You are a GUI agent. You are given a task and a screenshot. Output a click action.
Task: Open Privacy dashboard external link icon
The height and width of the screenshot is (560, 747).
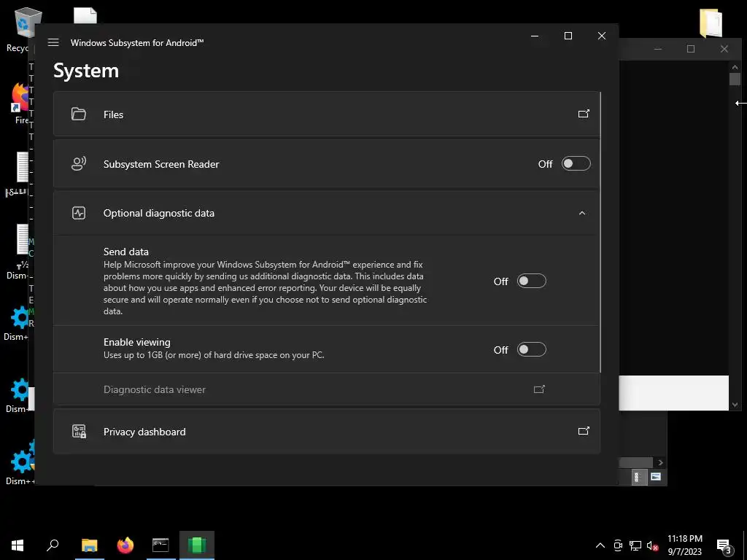coord(584,431)
